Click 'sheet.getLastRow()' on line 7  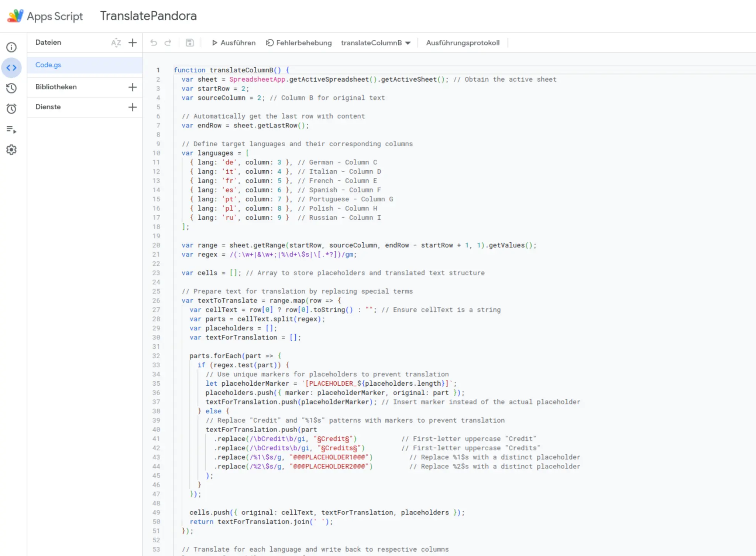point(269,126)
